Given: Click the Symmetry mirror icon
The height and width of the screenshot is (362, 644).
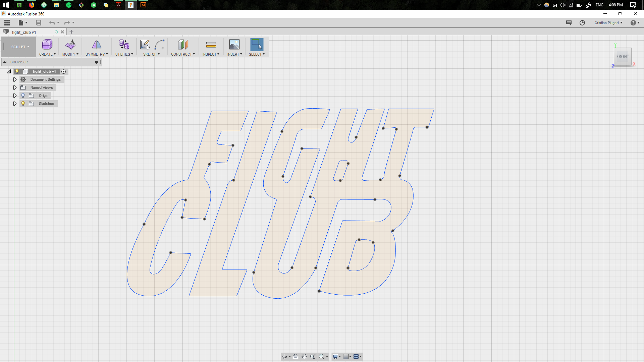Looking at the screenshot, I should point(97,45).
